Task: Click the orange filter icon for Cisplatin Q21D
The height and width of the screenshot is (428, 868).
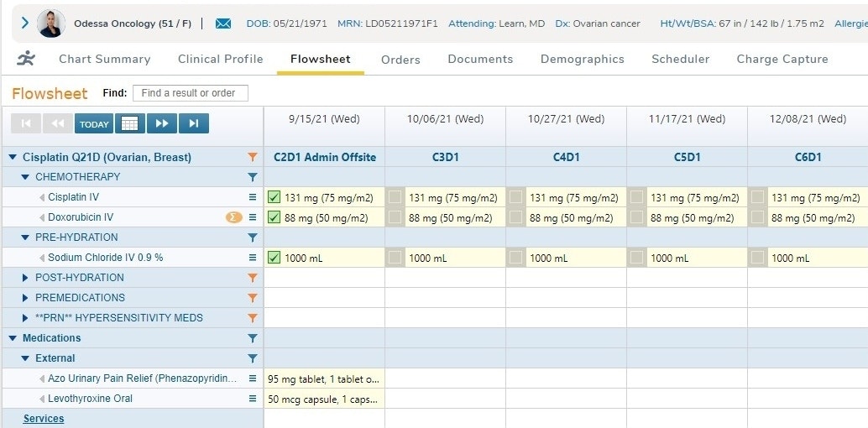Action: [x=252, y=157]
